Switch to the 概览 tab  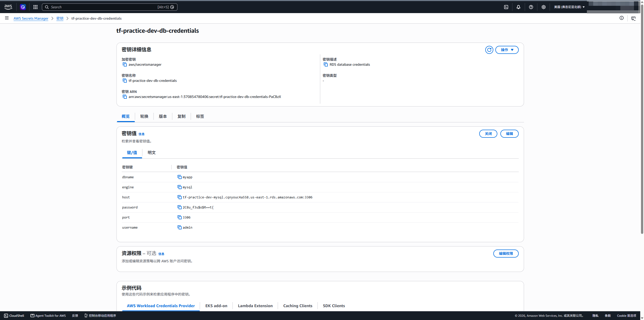pyautogui.click(x=126, y=116)
